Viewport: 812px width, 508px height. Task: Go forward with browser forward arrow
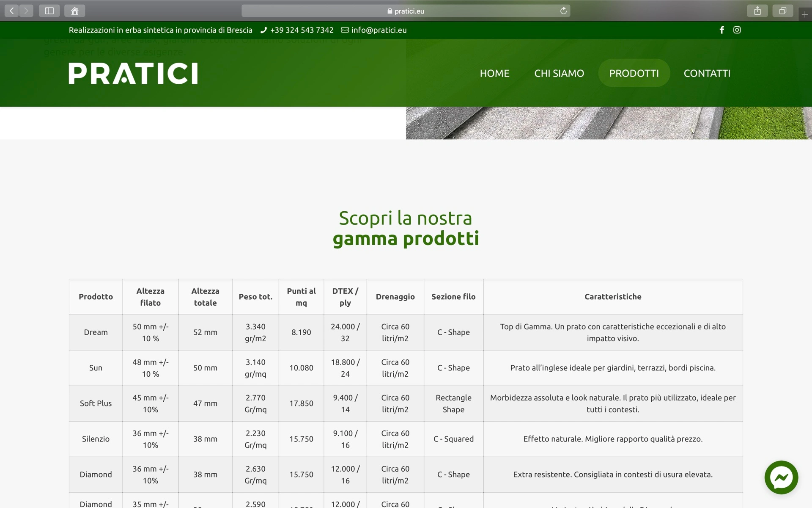pos(26,11)
